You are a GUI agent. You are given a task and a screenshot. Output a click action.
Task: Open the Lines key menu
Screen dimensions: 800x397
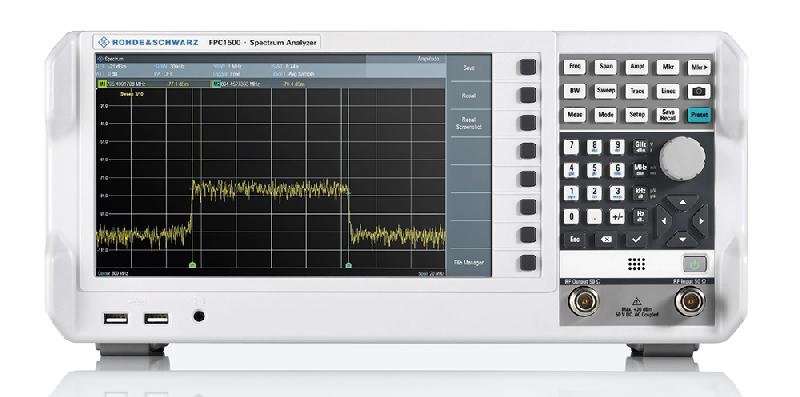pyautogui.click(x=667, y=91)
